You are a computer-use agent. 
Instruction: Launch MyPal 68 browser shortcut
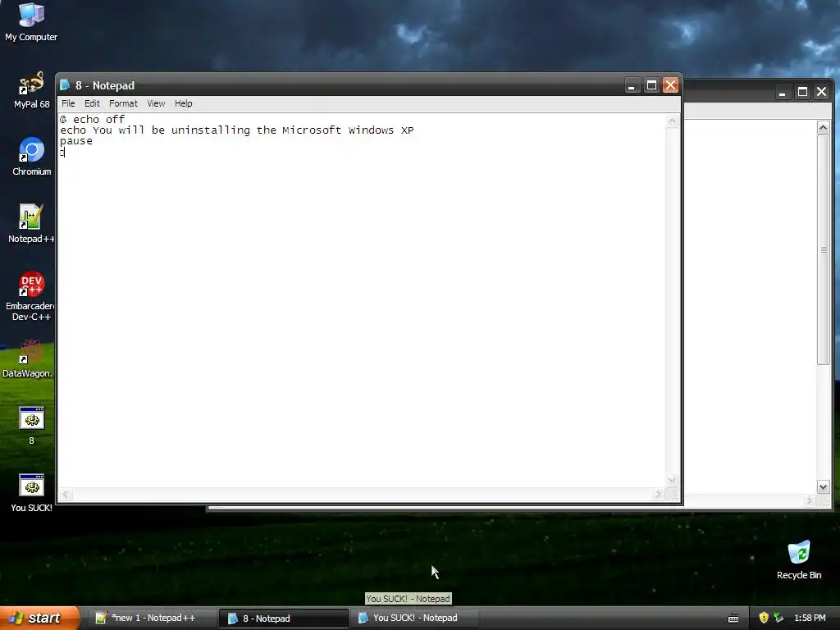31,90
